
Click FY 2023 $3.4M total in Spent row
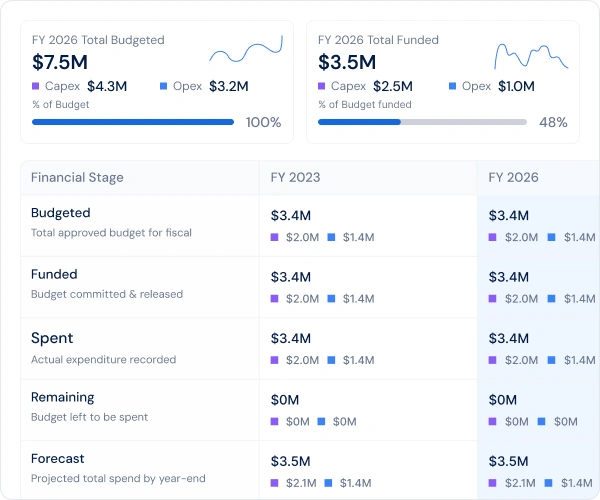coord(291,338)
